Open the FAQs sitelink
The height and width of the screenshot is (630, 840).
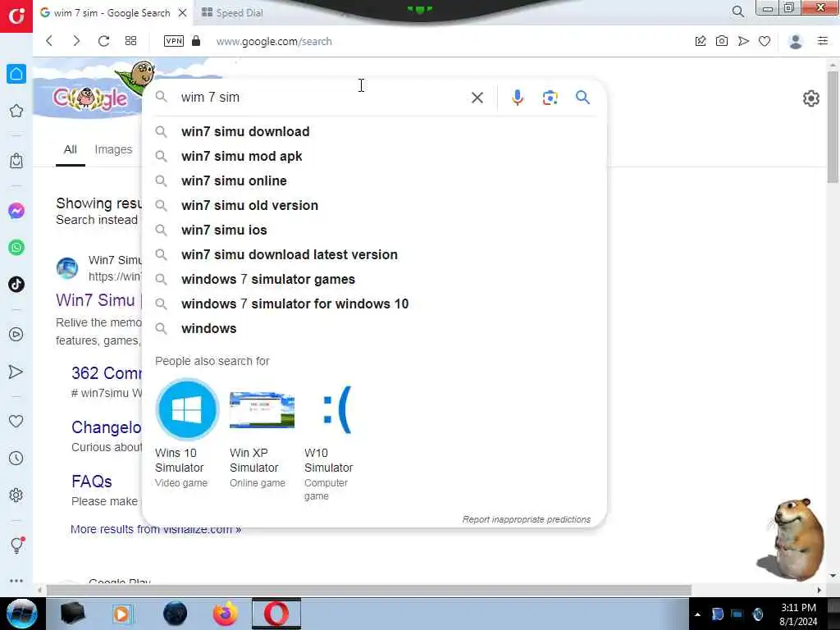(92, 481)
